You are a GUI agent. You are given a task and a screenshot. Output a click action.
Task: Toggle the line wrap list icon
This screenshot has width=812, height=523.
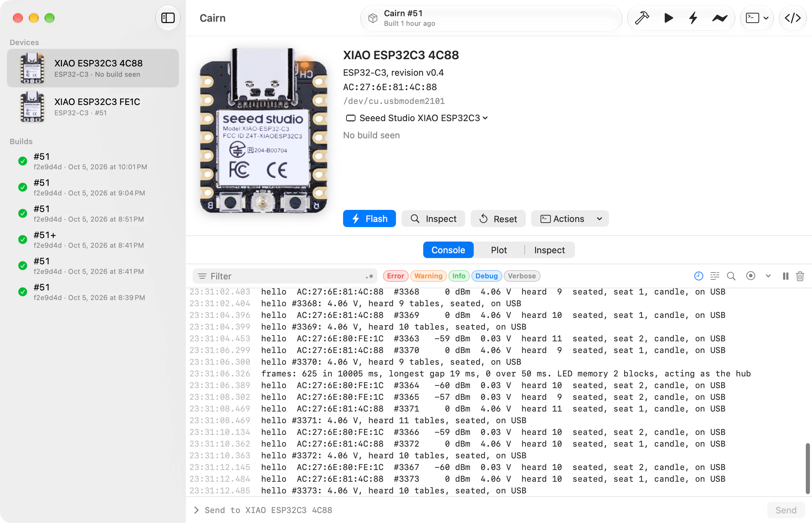pos(715,276)
